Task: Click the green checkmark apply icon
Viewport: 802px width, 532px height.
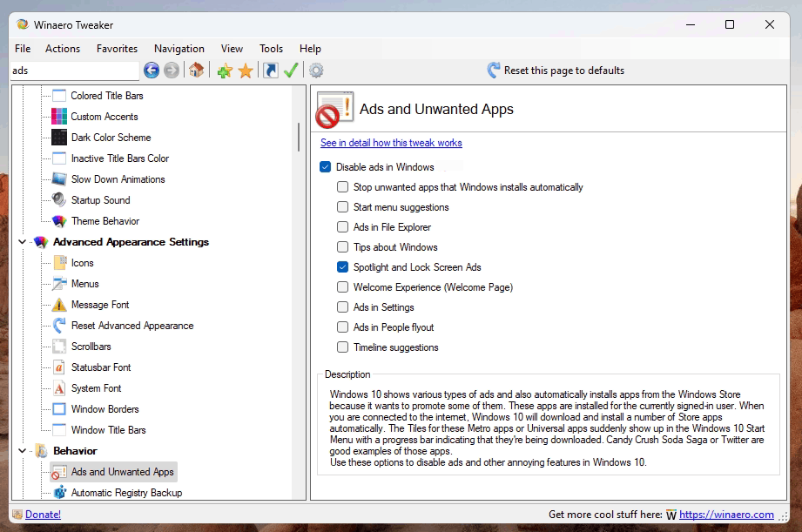Action: pos(292,71)
